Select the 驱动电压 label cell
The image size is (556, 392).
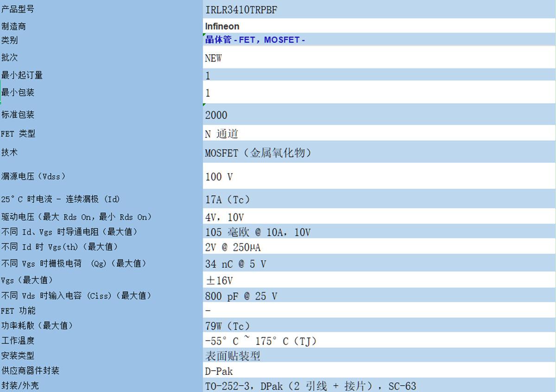tap(101, 217)
